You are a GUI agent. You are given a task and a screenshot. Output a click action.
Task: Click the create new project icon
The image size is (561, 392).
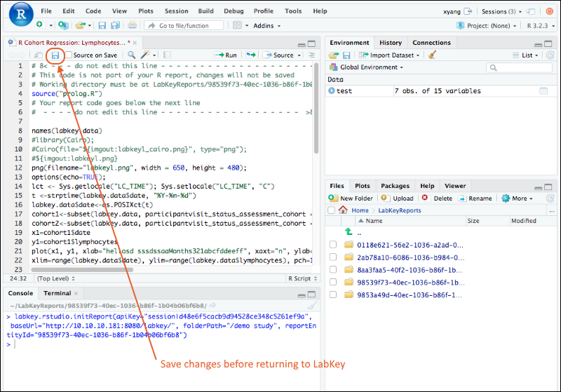(63, 25)
